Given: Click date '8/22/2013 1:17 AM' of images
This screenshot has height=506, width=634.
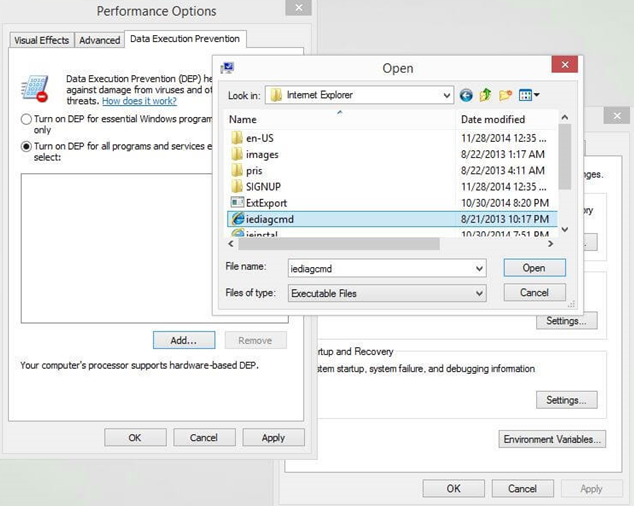Looking at the screenshot, I should [503, 154].
